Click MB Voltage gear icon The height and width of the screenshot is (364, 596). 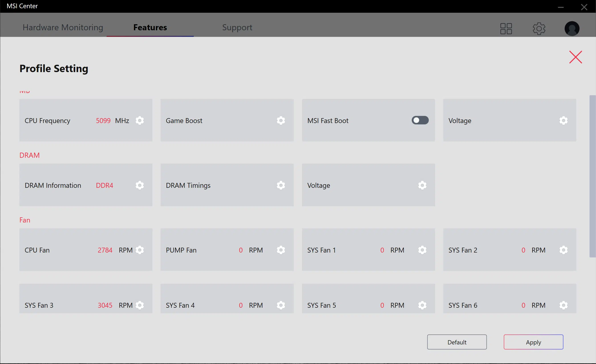click(563, 120)
